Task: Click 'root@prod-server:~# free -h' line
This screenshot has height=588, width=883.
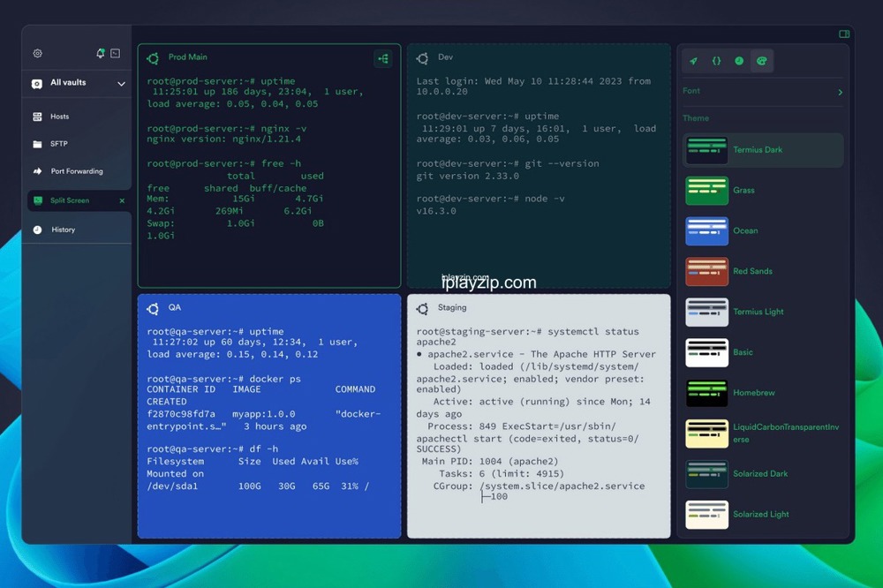Action: pyautogui.click(x=223, y=164)
